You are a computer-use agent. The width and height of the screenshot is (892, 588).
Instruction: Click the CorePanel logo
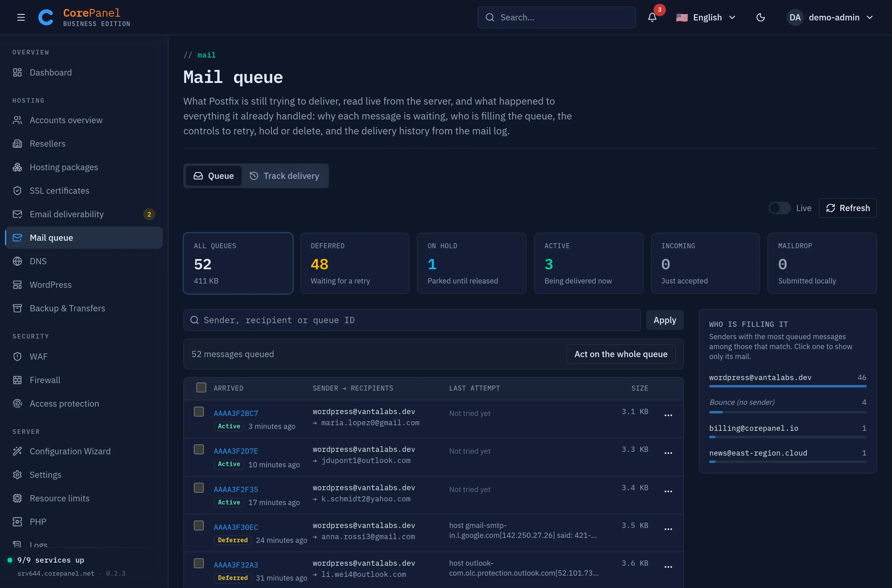46,17
